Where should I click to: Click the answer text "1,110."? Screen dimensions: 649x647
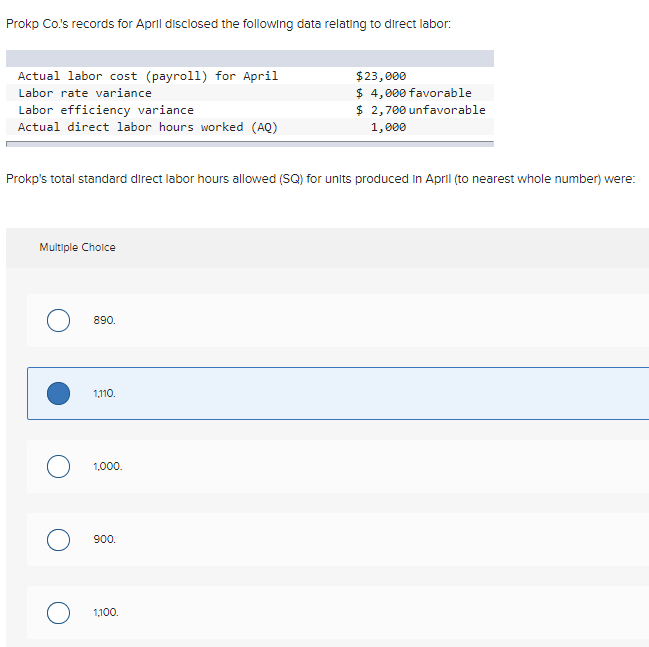(x=104, y=393)
